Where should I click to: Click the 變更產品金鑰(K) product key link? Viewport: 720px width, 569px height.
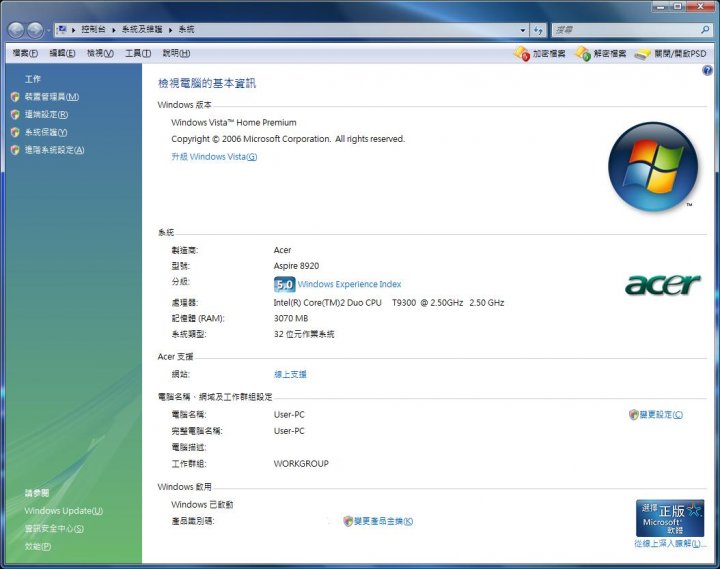383,521
